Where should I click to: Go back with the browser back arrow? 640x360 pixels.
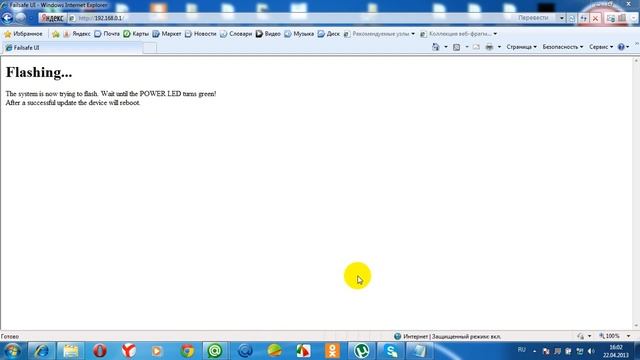[7, 18]
